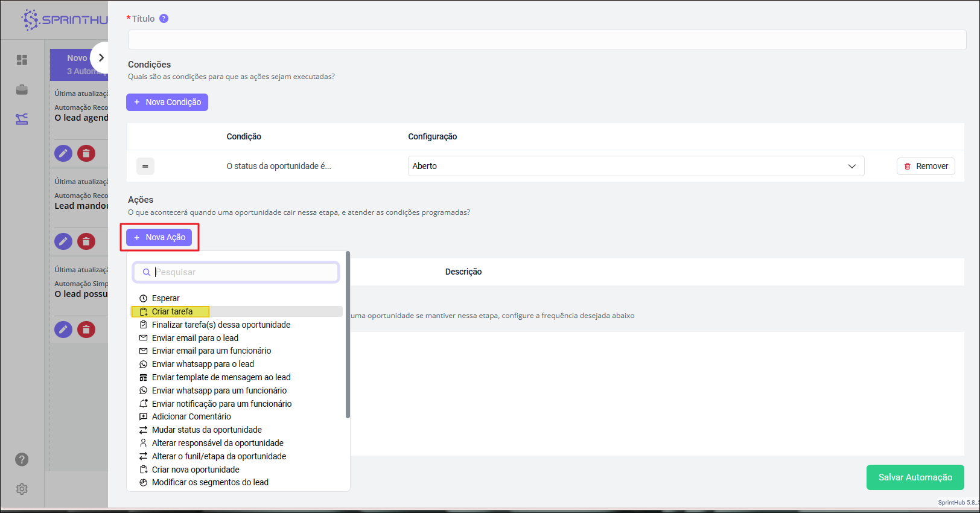Image resolution: width=980 pixels, height=513 pixels.
Task: Click the help circle icon at bottom left
Action: click(22, 459)
